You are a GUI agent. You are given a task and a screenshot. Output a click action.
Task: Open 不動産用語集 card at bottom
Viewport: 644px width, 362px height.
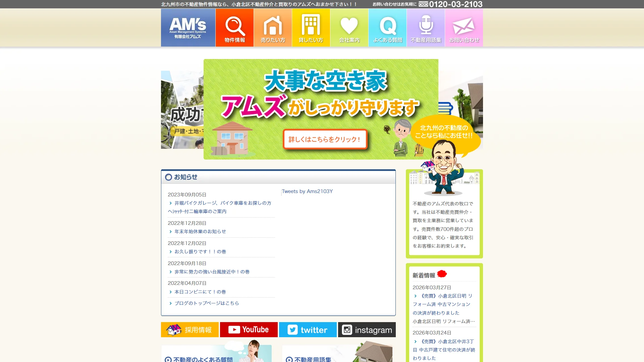337,354
